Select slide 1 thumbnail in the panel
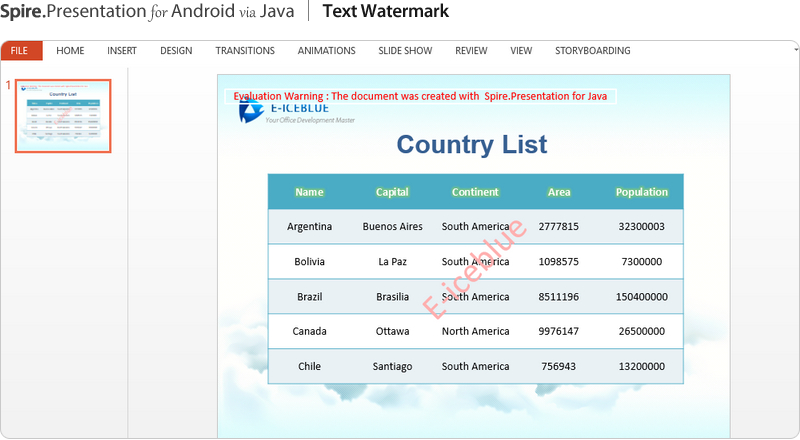800x440 pixels. (x=62, y=116)
